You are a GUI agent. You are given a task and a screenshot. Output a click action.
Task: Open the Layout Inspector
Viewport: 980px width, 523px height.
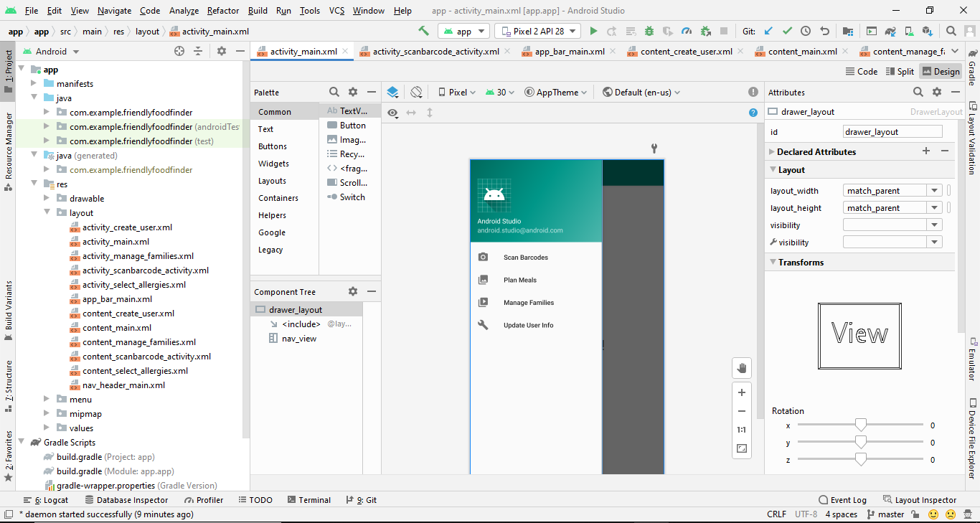tap(920, 500)
